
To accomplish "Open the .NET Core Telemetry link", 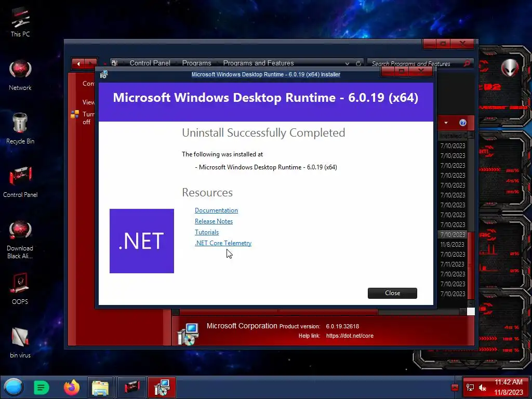I will (x=223, y=243).
